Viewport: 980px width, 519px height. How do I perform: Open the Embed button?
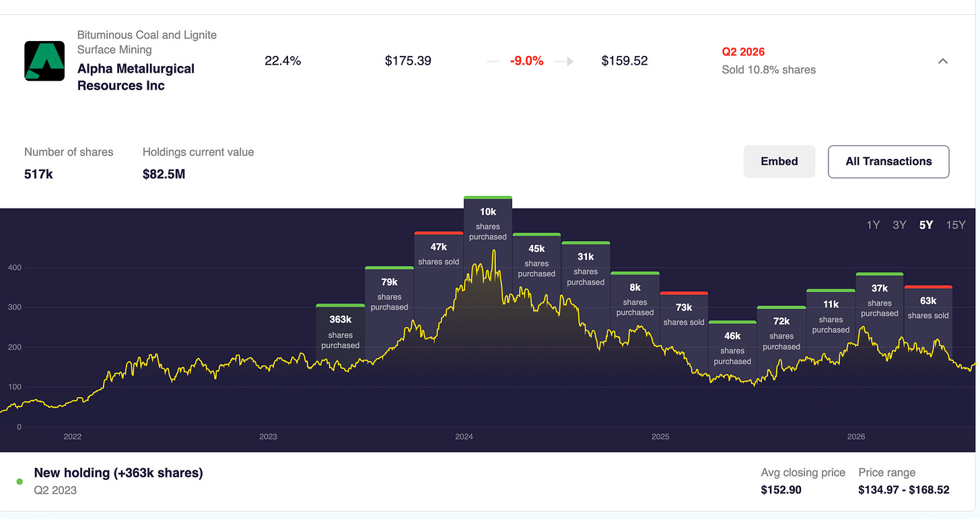[x=779, y=162]
